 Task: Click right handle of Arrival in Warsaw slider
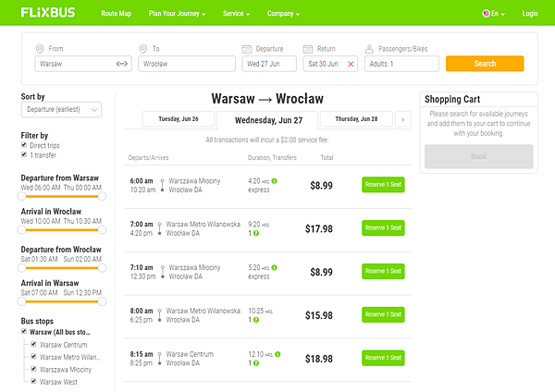tap(102, 301)
